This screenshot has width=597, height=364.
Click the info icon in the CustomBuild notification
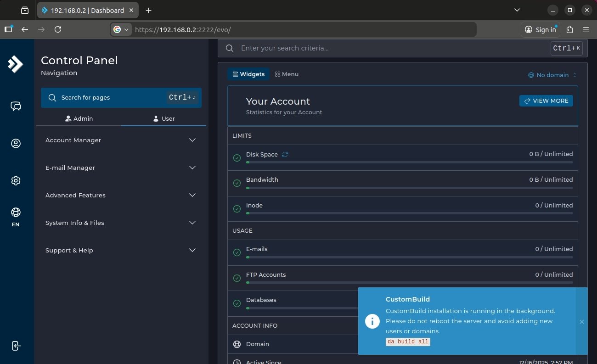pyautogui.click(x=372, y=321)
